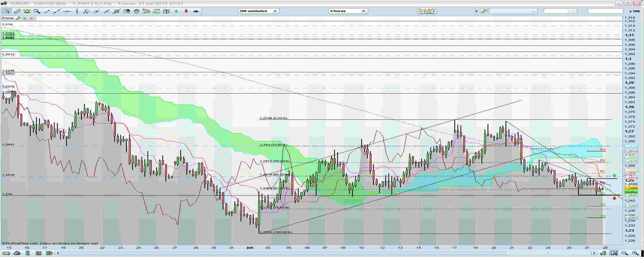Open the blue combo box next to wrench
This screenshot has width=644, height=257.
click(514, 11)
